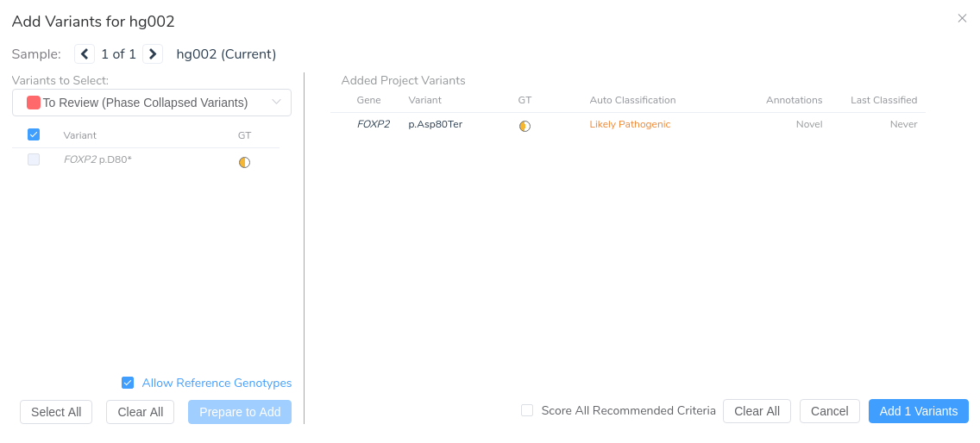Image resolution: width=980 pixels, height=443 pixels.
Task: Select the p.Asp80Ter variant row
Action: pyautogui.click(x=627, y=124)
